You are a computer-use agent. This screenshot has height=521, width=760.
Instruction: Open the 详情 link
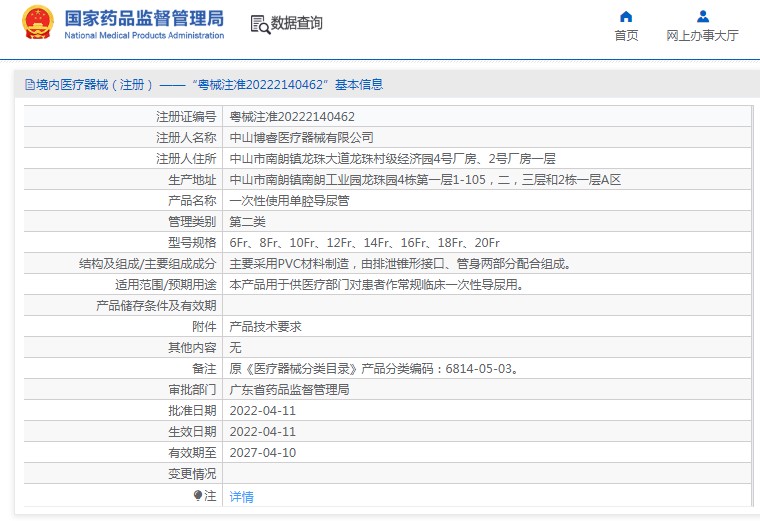pos(241,496)
